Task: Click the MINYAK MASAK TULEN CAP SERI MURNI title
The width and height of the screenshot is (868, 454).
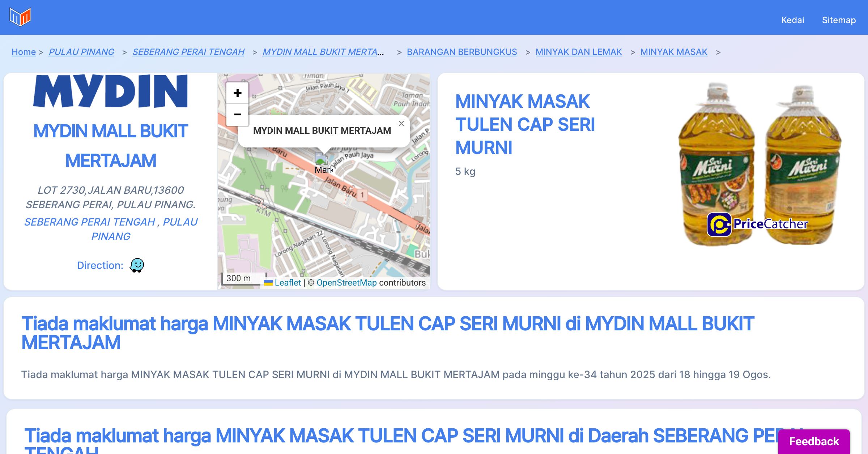Action: [x=525, y=124]
